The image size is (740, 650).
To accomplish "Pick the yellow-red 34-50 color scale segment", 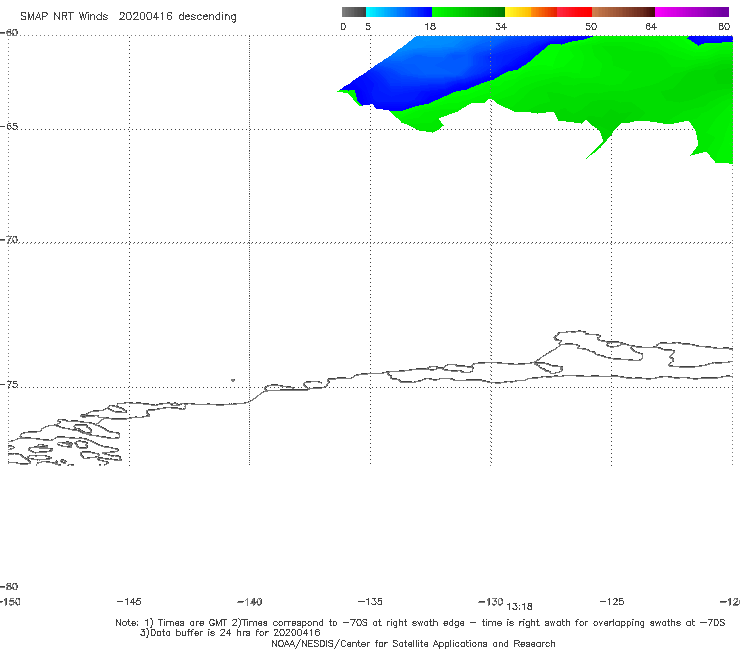I will (x=548, y=12).
